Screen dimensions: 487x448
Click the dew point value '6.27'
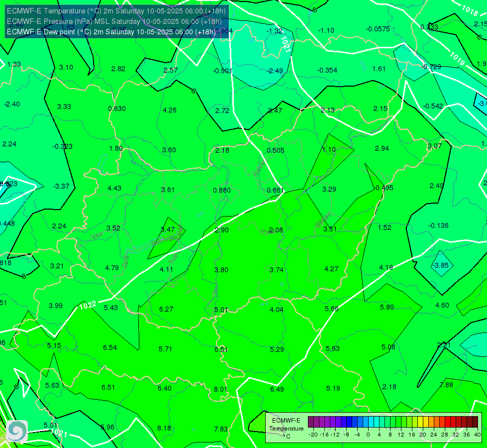(166, 309)
